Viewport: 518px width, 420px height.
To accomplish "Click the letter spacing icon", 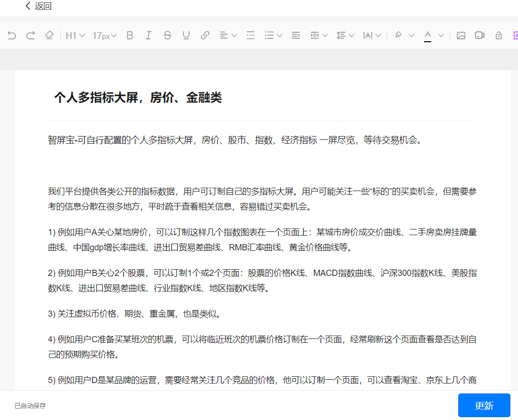I will (x=368, y=36).
